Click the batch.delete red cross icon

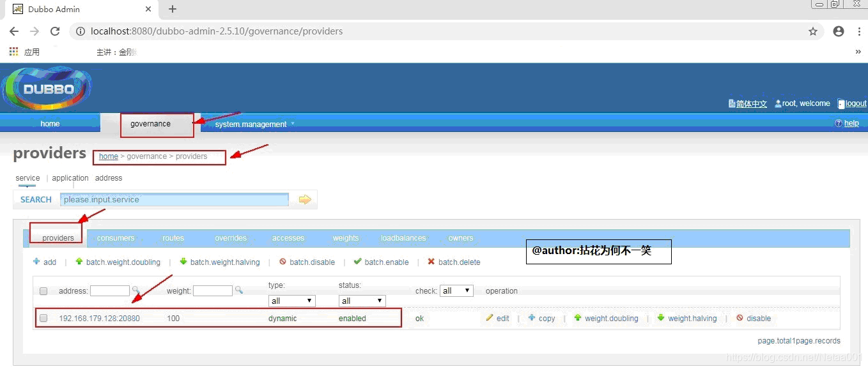(x=431, y=262)
